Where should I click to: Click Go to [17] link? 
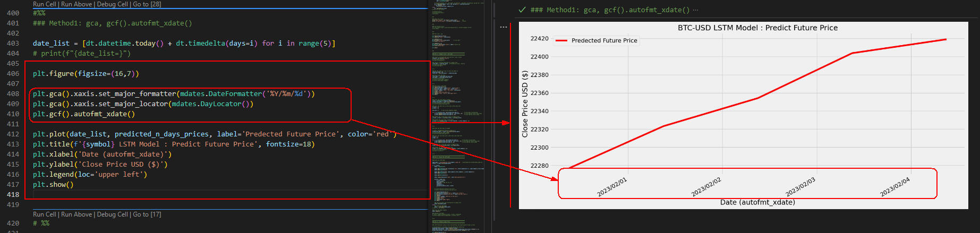pyautogui.click(x=147, y=214)
